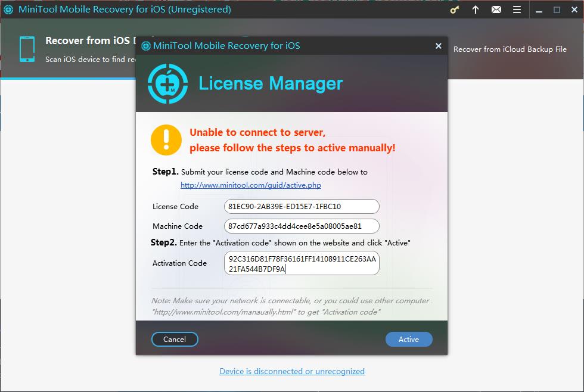
Task: Click the yellow exclamation warning icon
Action: [x=166, y=140]
